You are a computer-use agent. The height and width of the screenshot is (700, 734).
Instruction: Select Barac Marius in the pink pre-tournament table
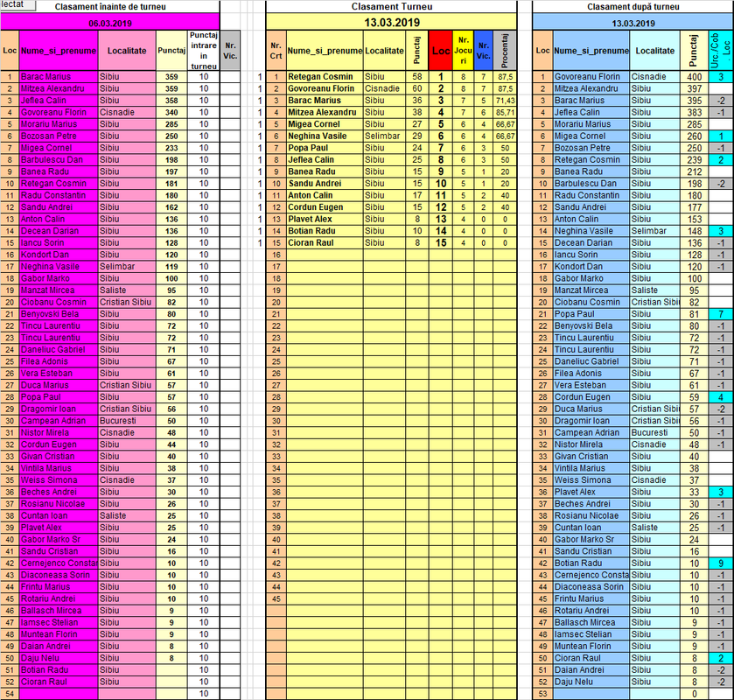point(59,77)
